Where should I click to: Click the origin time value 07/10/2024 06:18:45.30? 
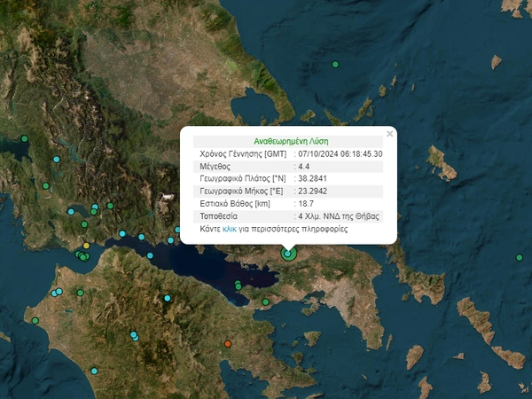click(x=341, y=153)
